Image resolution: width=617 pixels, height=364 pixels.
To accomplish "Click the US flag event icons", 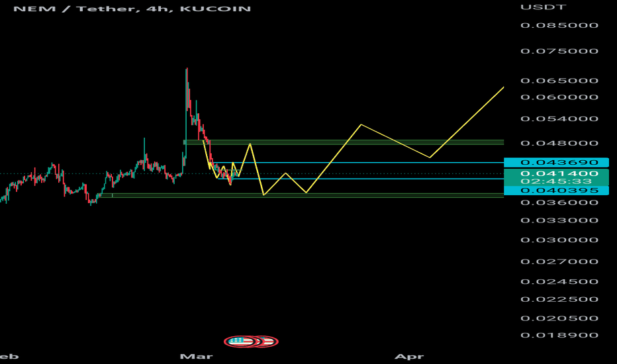I will click(251, 341).
